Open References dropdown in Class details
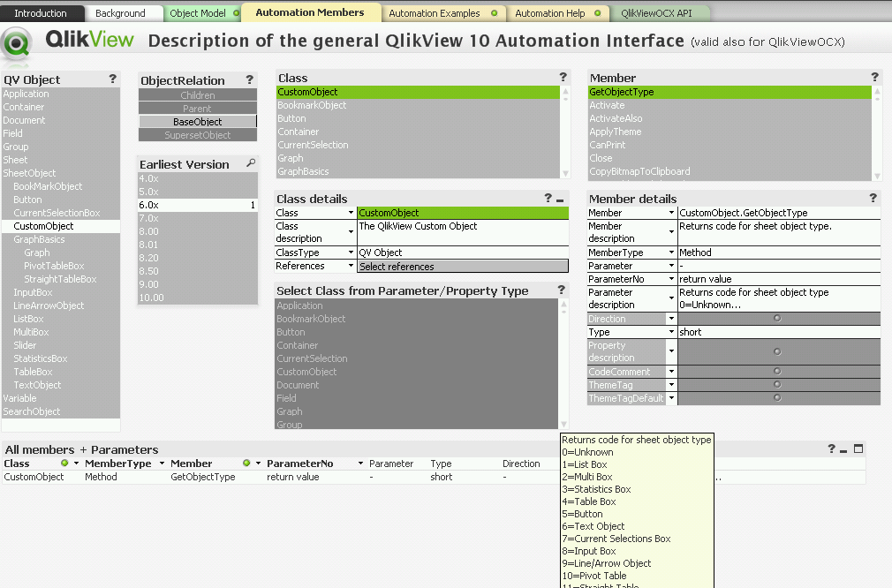 click(351, 266)
